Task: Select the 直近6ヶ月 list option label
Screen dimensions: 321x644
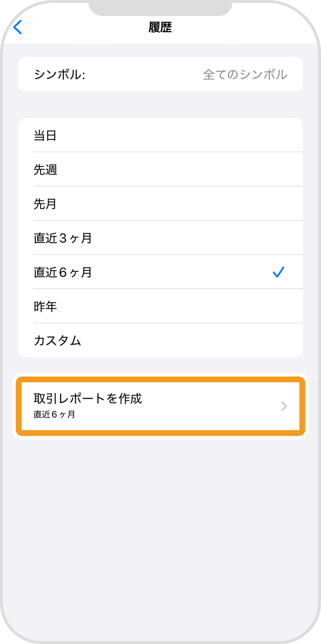Action: coord(63,272)
